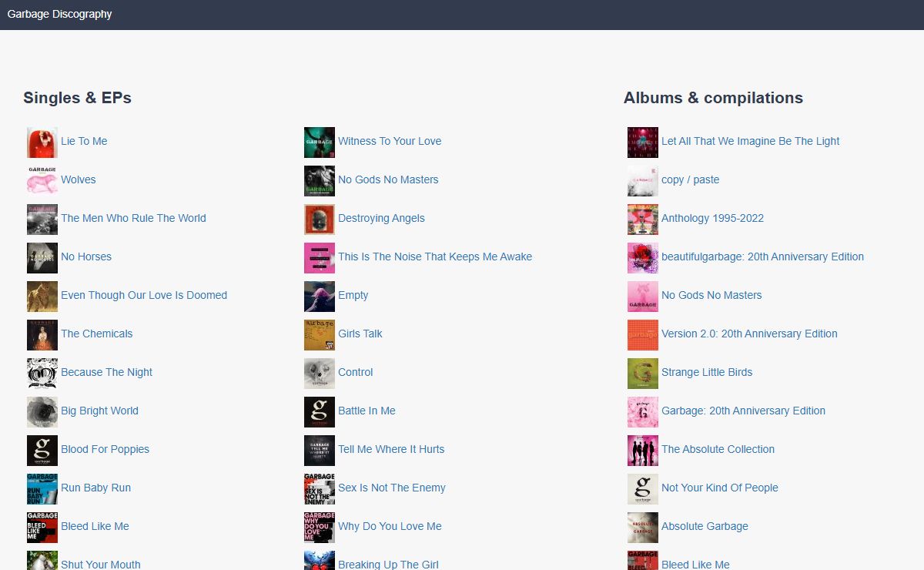
Task: Open Sex Is Not The Enemy link
Action: pyautogui.click(x=391, y=488)
